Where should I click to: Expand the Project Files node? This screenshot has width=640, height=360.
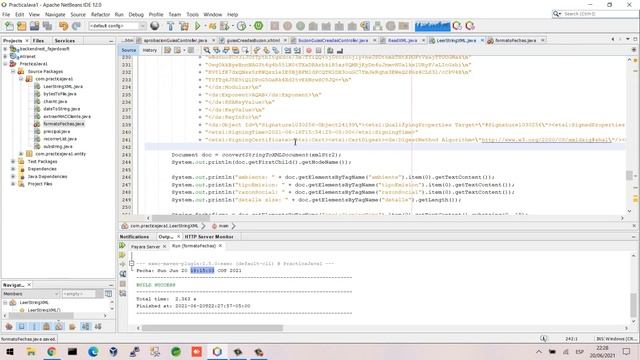[13, 184]
